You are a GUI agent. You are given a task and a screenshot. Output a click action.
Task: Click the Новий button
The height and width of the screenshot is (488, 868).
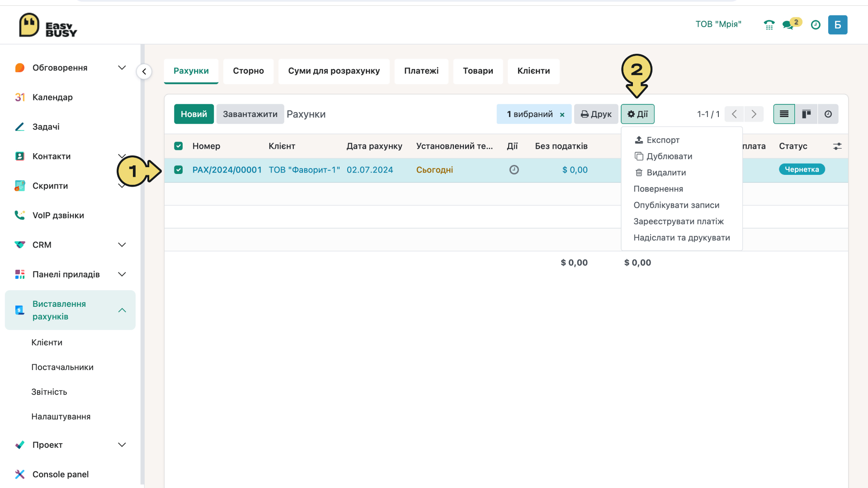pos(194,114)
